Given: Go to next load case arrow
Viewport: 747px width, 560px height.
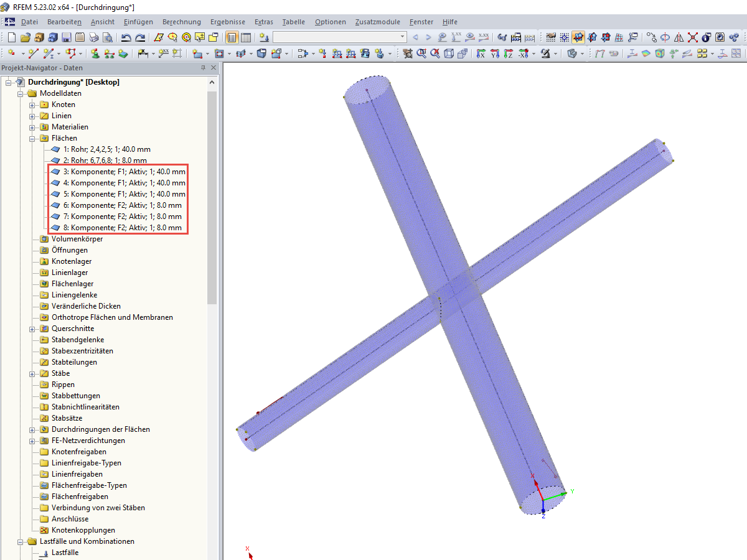Looking at the screenshot, I should tap(428, 37).
